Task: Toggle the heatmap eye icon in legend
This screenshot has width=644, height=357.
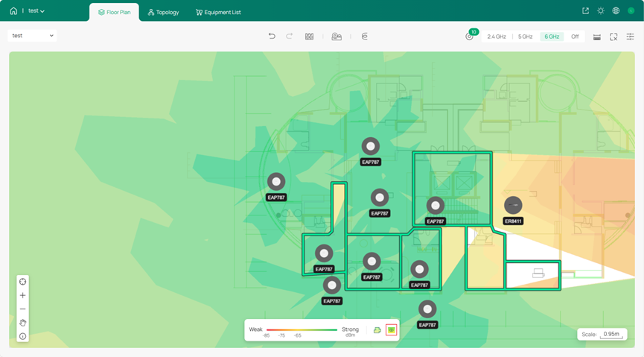Action: tap(392, 330)
